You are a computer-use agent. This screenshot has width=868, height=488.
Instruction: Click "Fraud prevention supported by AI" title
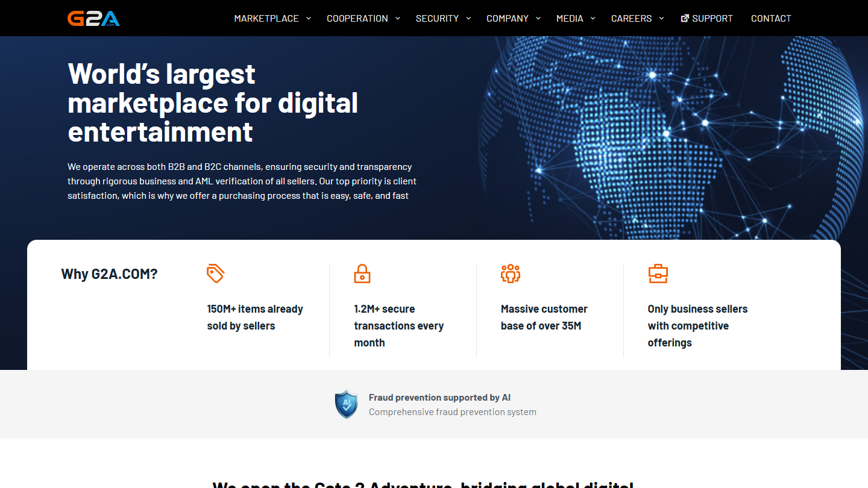click(439, 398)
